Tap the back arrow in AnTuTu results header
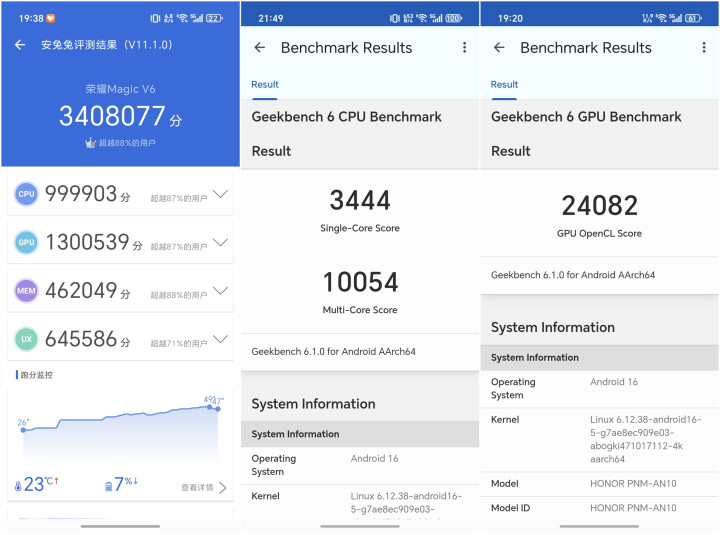Image resolution: width=720 pixels, height=535 pixels. pos(20,45)
